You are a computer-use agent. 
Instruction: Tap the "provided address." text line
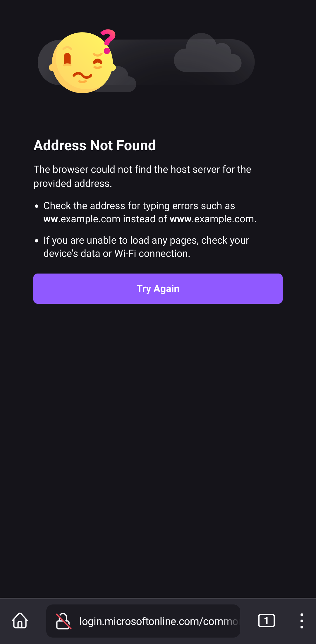pos(73,184)
